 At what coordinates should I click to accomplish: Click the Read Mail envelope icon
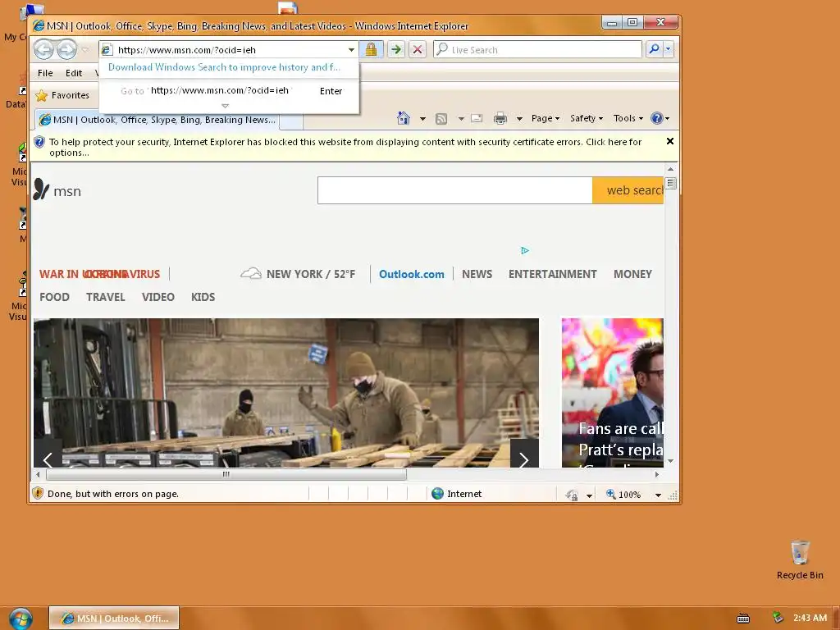[x=477, y=118]
